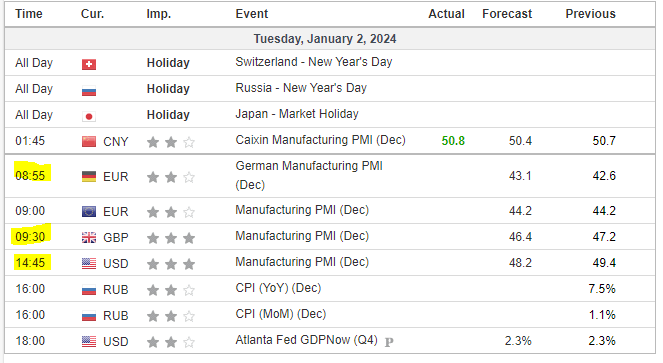Click the Japan flag icon
This screenshot has height=363, width=663.
(89, 116)
